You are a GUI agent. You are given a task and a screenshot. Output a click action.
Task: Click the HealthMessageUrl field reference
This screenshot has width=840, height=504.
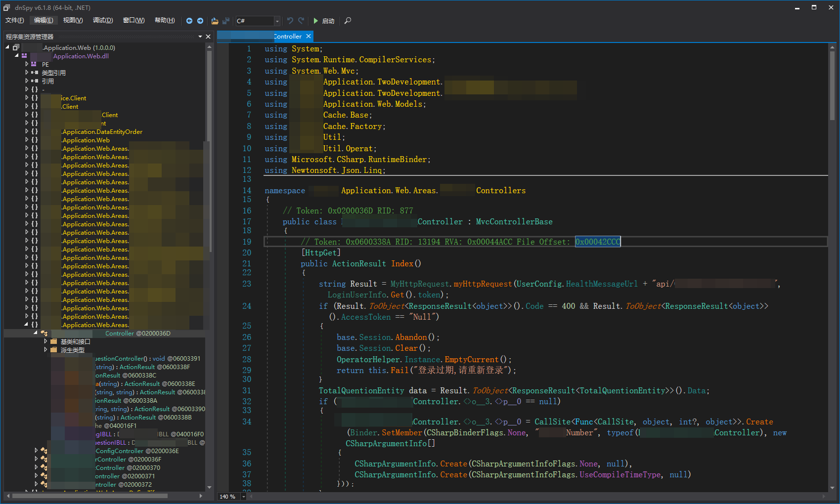[x=602, y=284]
